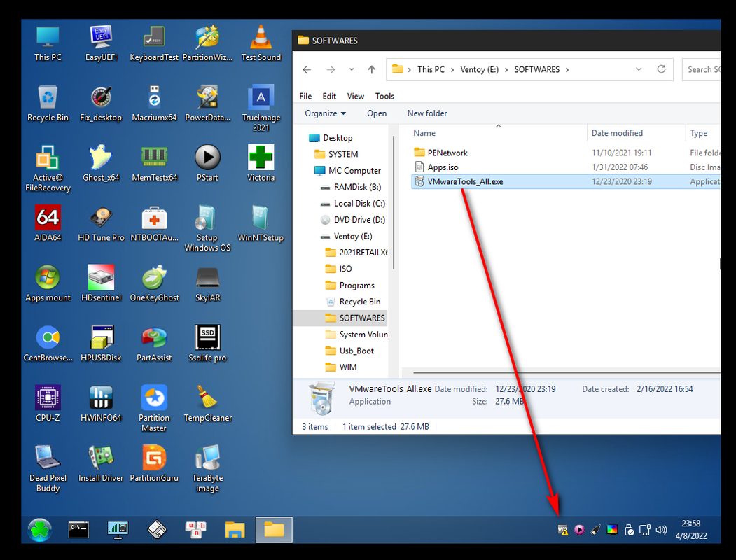Click the taskbar clock showing 23:58
The height and width of the screenshot is (560, 736).
(691, 524)
